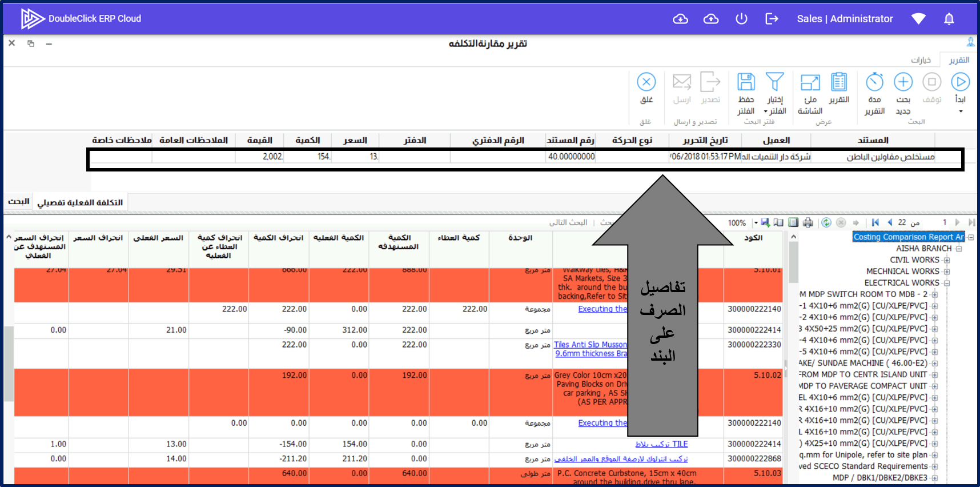Refresh the report with the green arrows icon
This screenshot has width=980, height=487.
[826, 222]
